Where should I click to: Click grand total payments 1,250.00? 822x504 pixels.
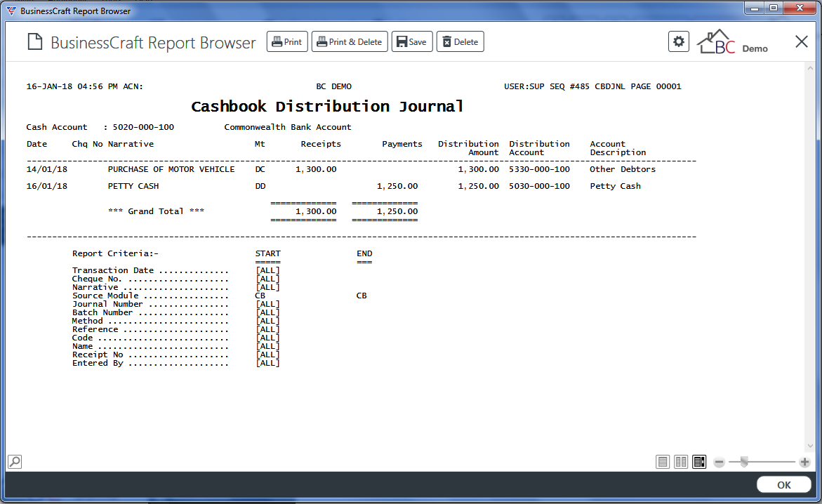pos(397,211)
